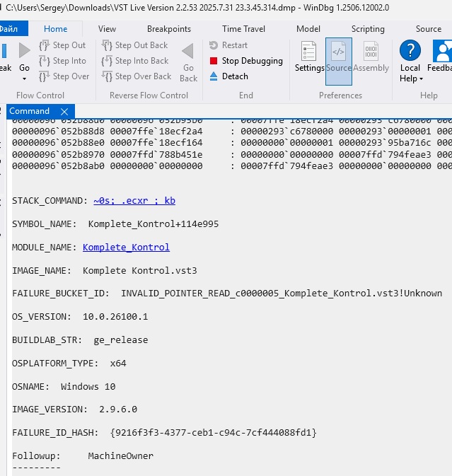Switch to the Home ribbon tab
Image resolution: width=452 pixels, height=476 pixels.
point(56,29)
